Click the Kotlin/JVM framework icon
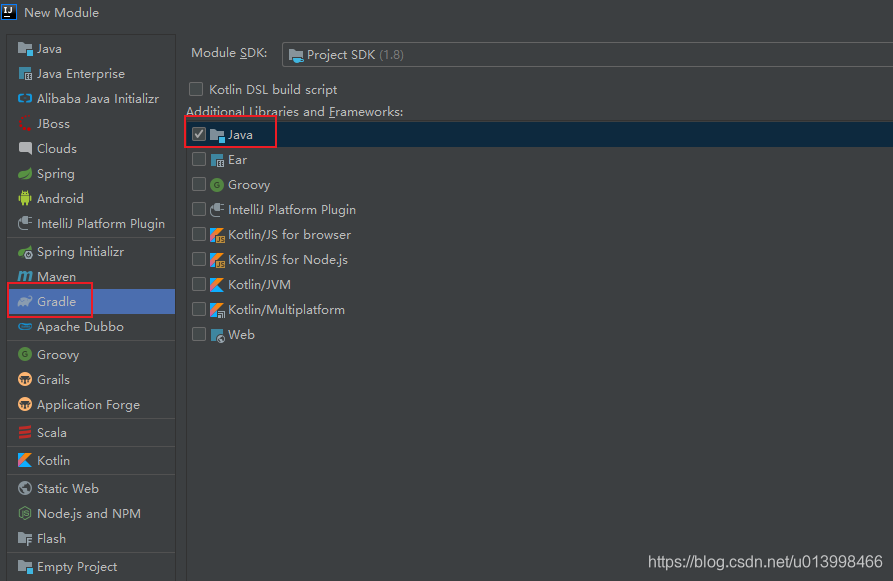 218,285
